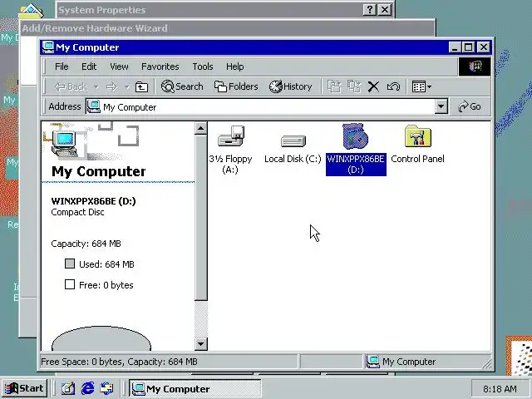Open the History pane button
Screen dimensions: 532x399
coord(290,86)
